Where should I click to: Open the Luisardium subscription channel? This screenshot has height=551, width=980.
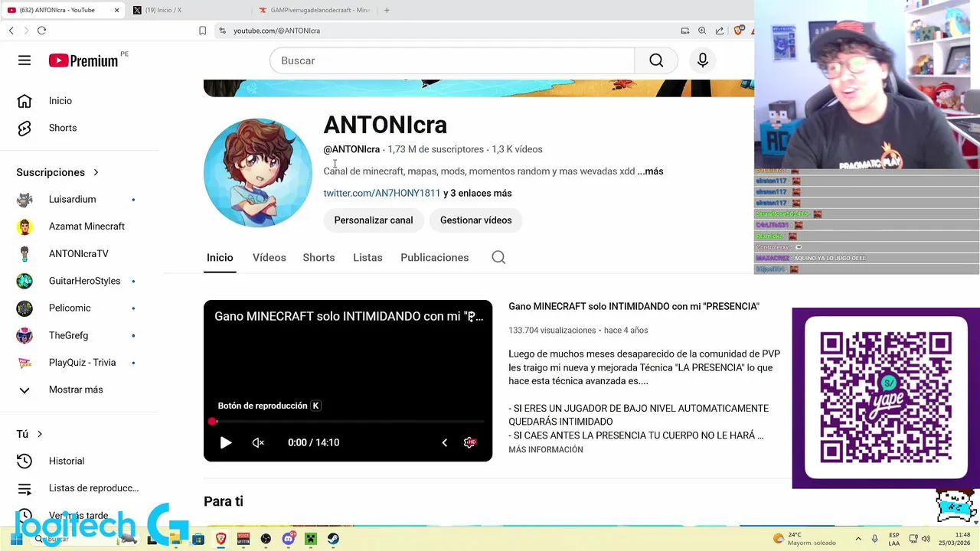72,200
